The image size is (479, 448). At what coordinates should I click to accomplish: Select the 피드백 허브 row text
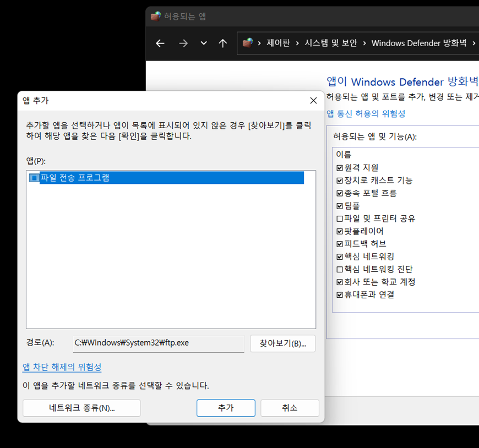(366, 244)
